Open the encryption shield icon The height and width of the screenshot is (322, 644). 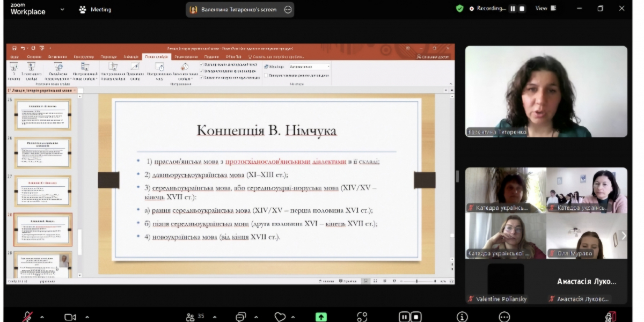click(459, 9)
